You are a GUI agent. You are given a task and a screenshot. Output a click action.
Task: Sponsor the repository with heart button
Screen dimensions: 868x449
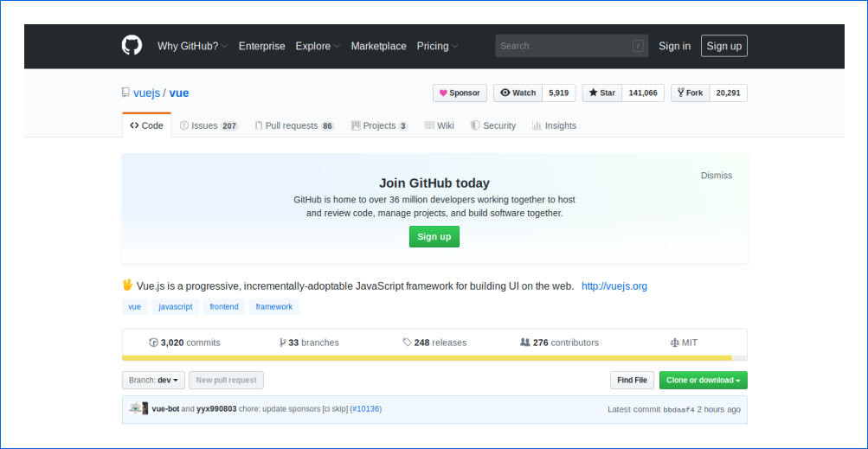point(460,93)
